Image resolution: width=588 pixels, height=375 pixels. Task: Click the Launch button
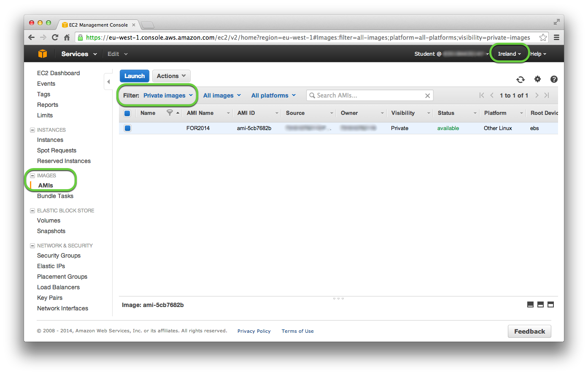pos(135,76)
